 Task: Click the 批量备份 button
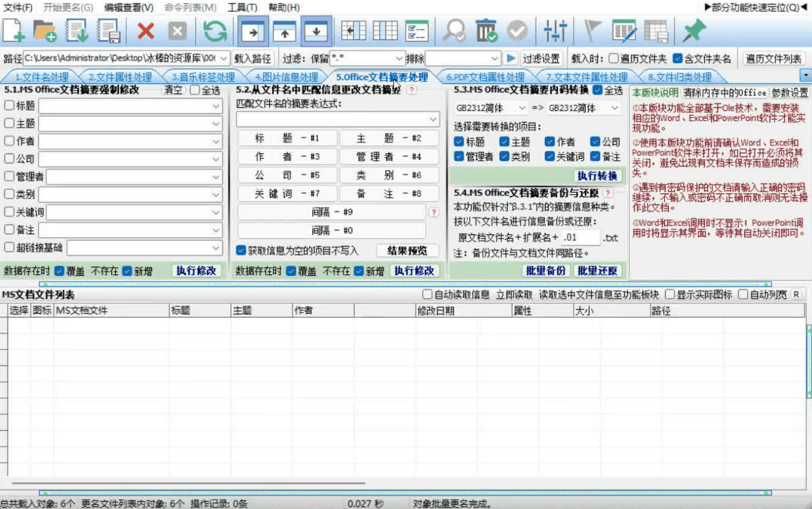[x=545, y=270]
